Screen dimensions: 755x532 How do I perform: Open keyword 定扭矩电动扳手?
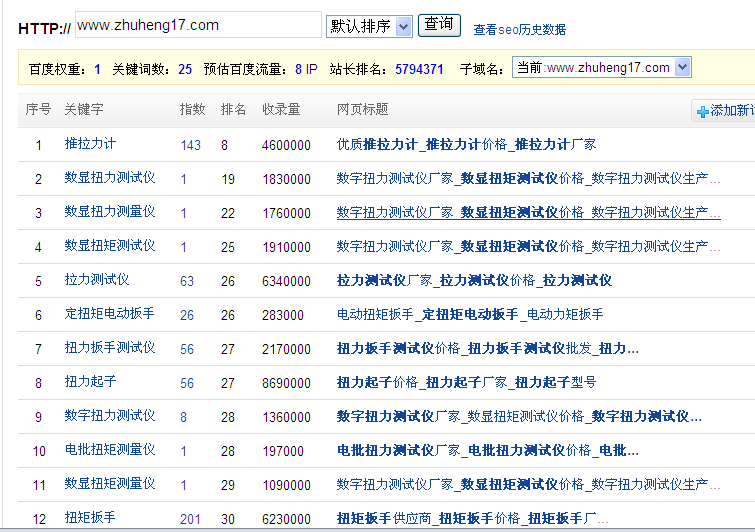(109, 314)
